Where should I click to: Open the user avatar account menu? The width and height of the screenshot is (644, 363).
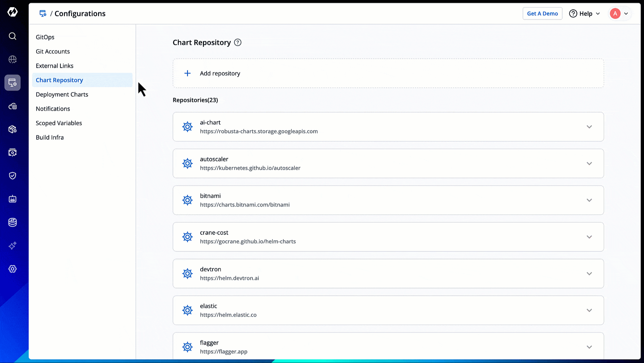pos(619,13)
